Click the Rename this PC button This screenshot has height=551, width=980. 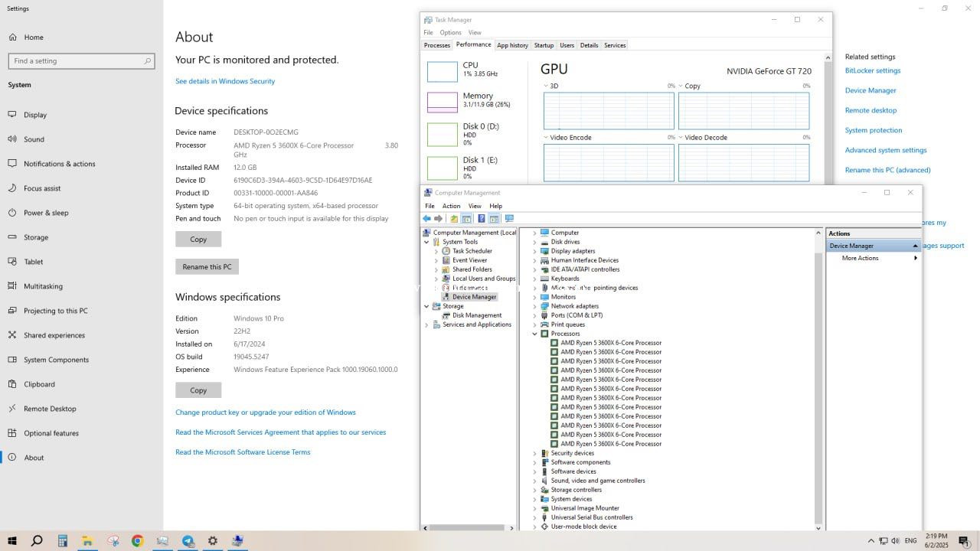[x=207, y=266]
